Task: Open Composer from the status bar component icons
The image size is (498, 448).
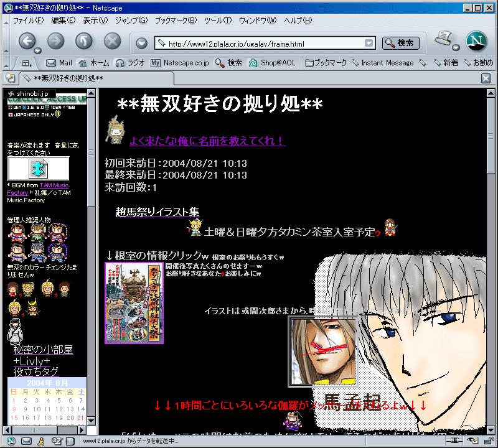Action: coord(57,441)
